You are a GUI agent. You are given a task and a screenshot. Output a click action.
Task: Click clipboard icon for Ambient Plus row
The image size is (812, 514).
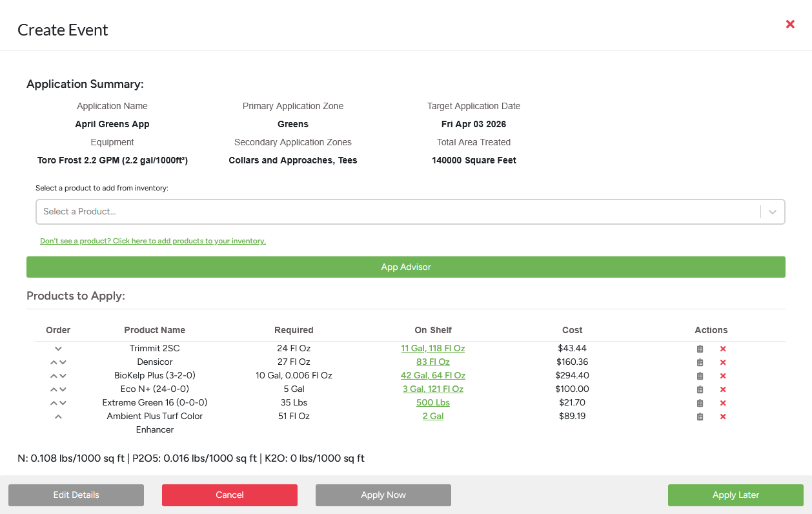tap(700, 416)
